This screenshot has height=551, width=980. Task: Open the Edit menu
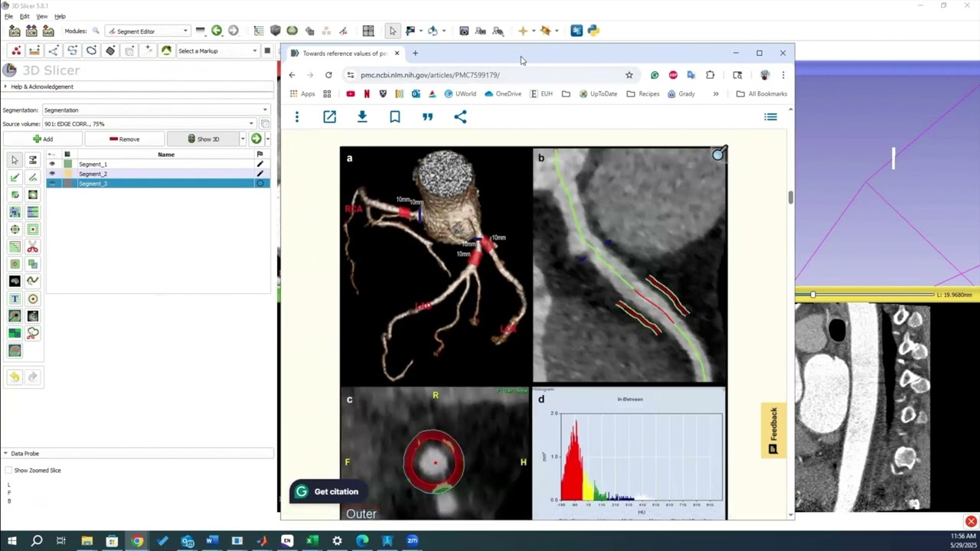point(25,16)
